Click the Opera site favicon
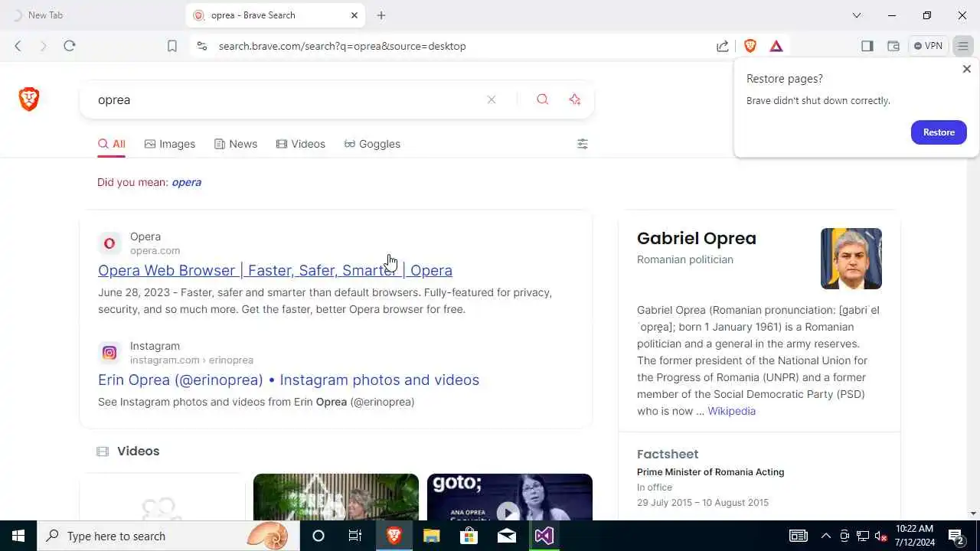 tap(109, 243)
